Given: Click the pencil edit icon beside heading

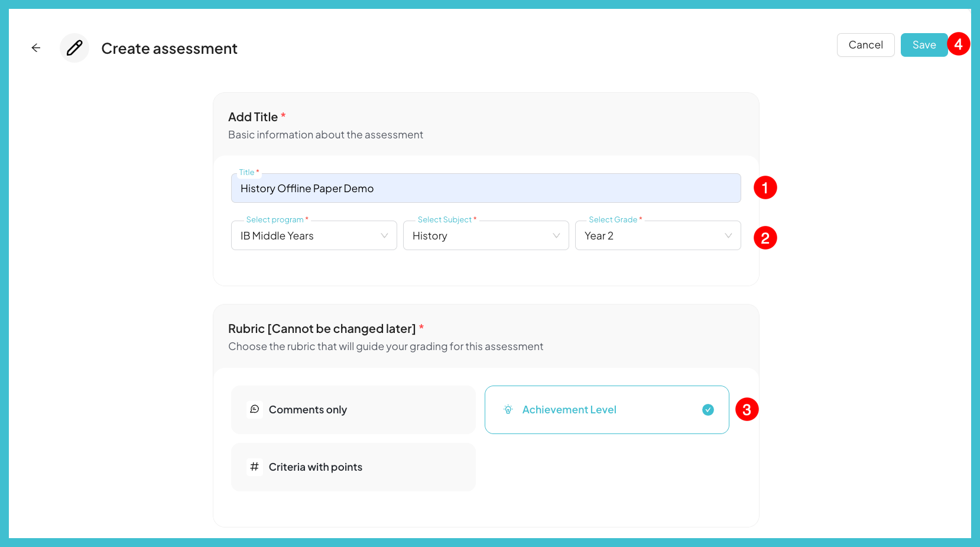Looking at the screenshot, I should (74, 48).
